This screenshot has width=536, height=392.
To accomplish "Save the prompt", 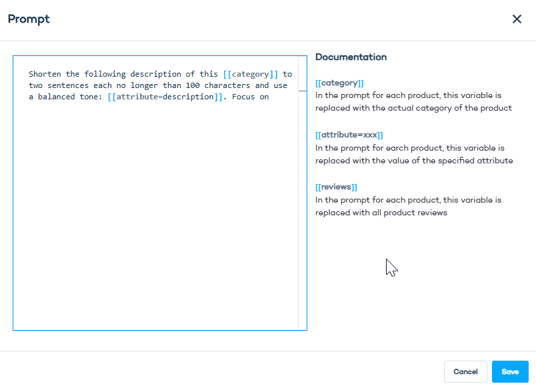I will click(x=510, y=372).
